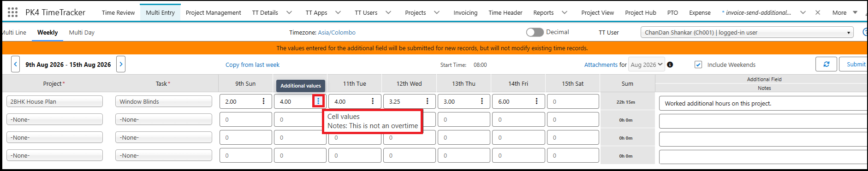The height and width of the screenshot is (171, 868).
Task: Open the app launcher grid icon
Action: (x=12, y=12)
